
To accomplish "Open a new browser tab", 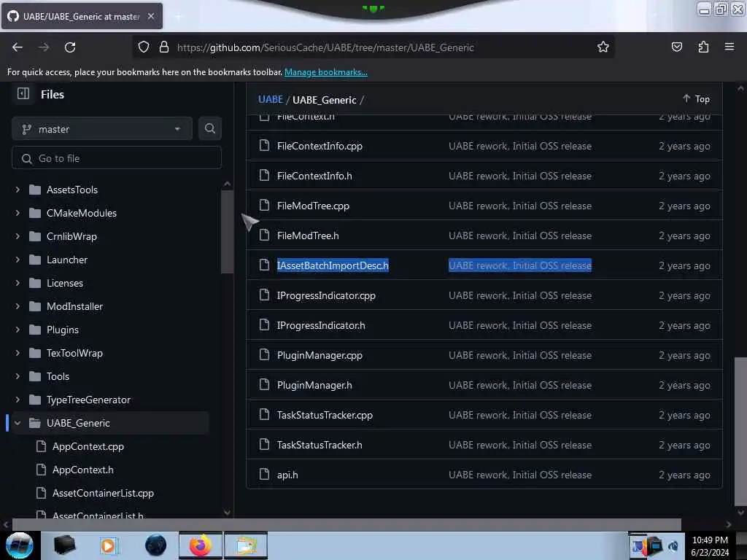I will [x=178, y=16].
